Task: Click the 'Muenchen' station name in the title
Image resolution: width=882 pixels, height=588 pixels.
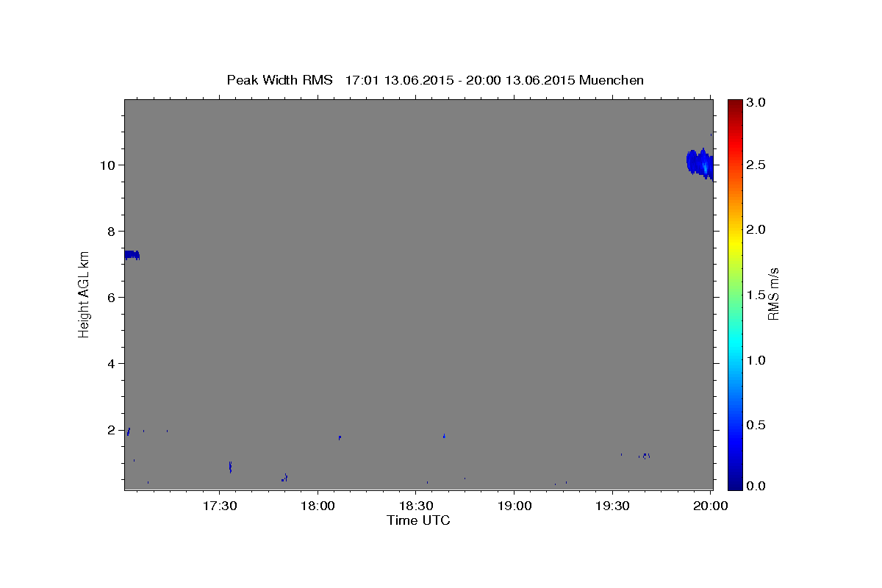Action: coord(612,80)
